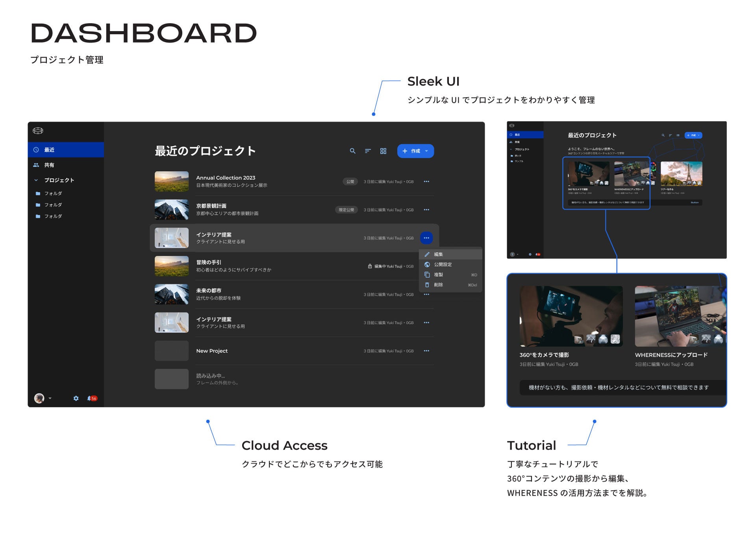This screenshot has height=534, width=756.
Task: Switch to grid view layout
Action: (x=383, y=151)
